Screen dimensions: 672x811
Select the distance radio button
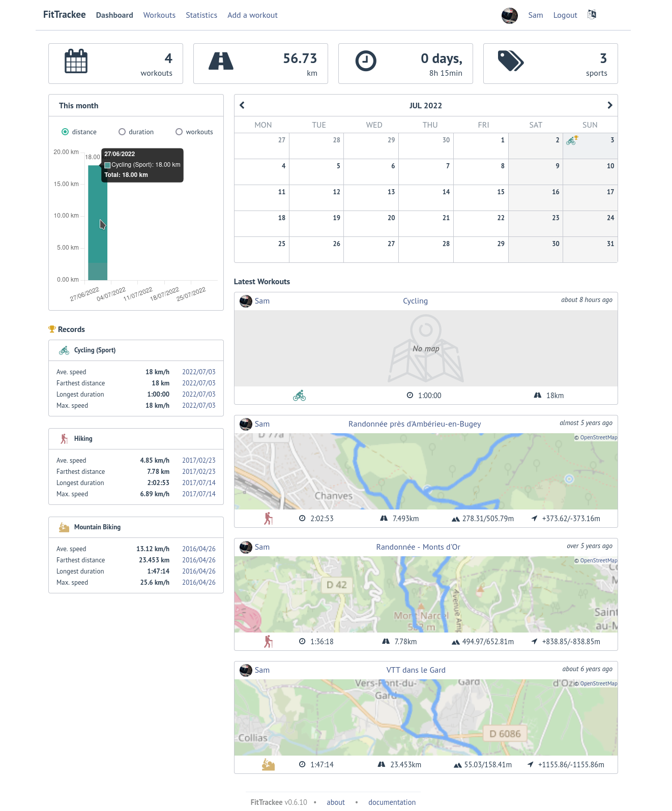click(65, 132)
